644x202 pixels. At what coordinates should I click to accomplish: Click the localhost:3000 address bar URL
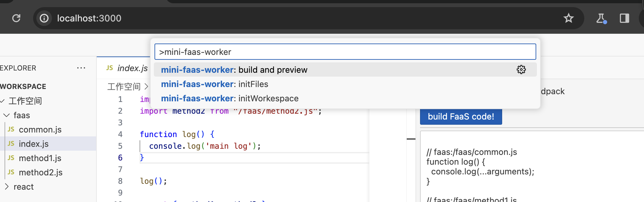tap(89, 18)
